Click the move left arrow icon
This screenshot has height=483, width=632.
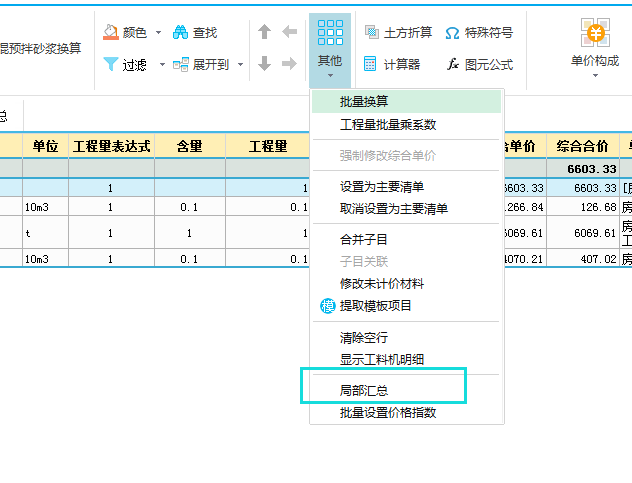(x=289, y=31)
